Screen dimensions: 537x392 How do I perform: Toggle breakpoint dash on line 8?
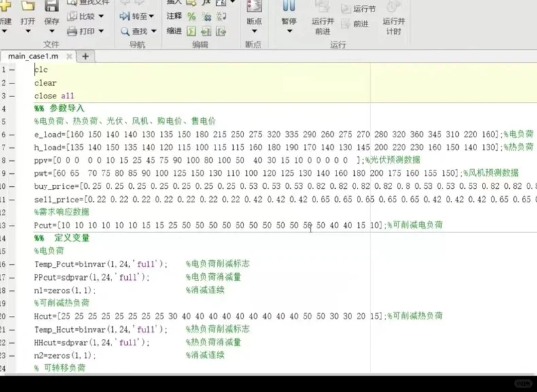pos(12,160)
